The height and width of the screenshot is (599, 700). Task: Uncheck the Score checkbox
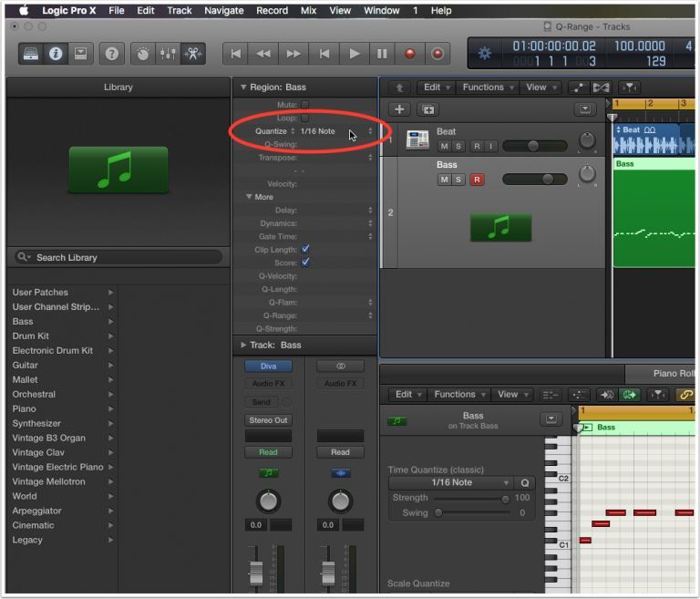[x=306, y=263]
